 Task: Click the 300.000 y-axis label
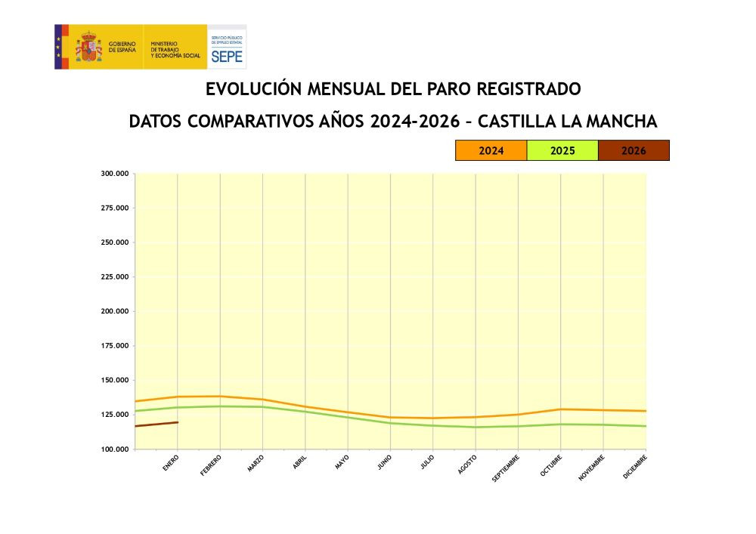pos(114,174)
